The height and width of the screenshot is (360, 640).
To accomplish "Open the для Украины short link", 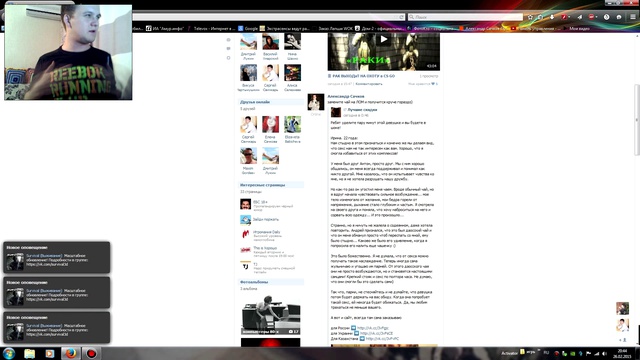I will point(376,333).
